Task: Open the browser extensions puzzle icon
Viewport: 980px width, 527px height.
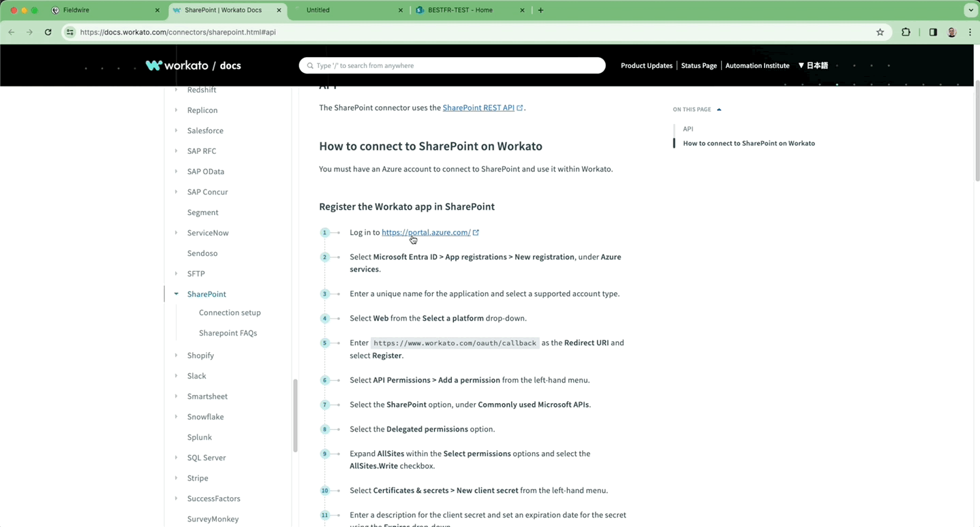Action: point(906,32)
